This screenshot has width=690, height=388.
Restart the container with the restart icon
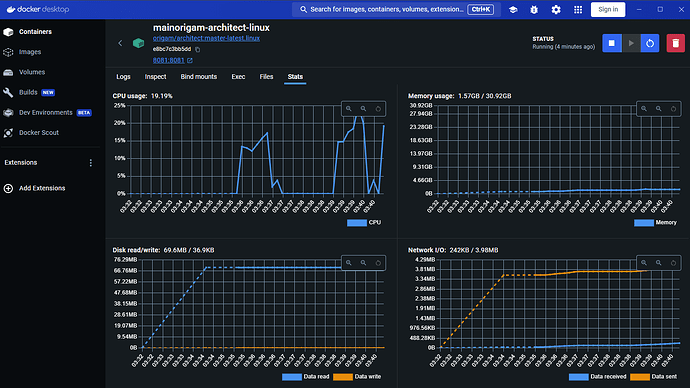[650, 43]
